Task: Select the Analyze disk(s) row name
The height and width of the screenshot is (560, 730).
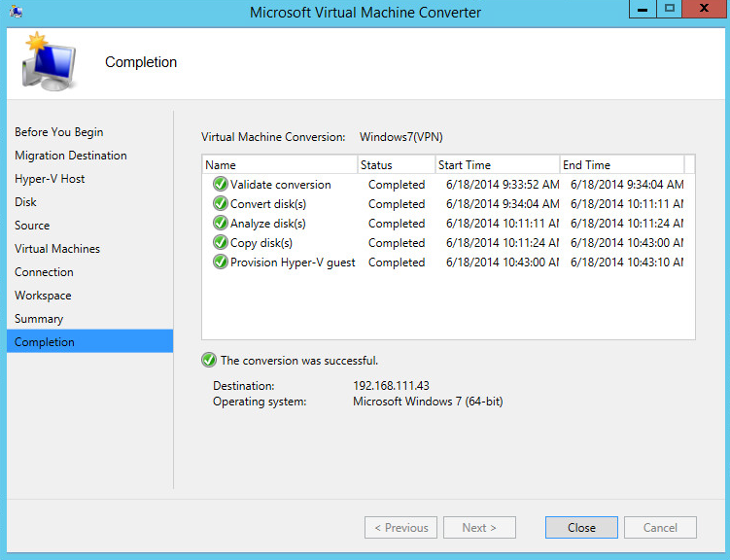Action: [267, 224]
